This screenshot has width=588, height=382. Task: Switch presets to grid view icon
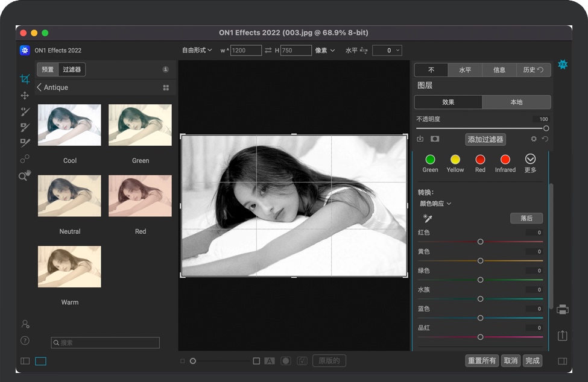tap(166, 88)
